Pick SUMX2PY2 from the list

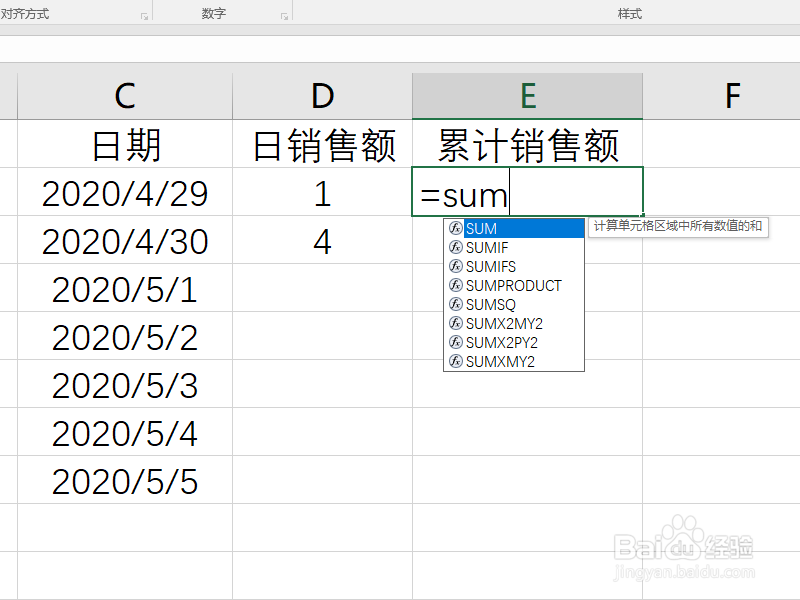coord(514,342)
